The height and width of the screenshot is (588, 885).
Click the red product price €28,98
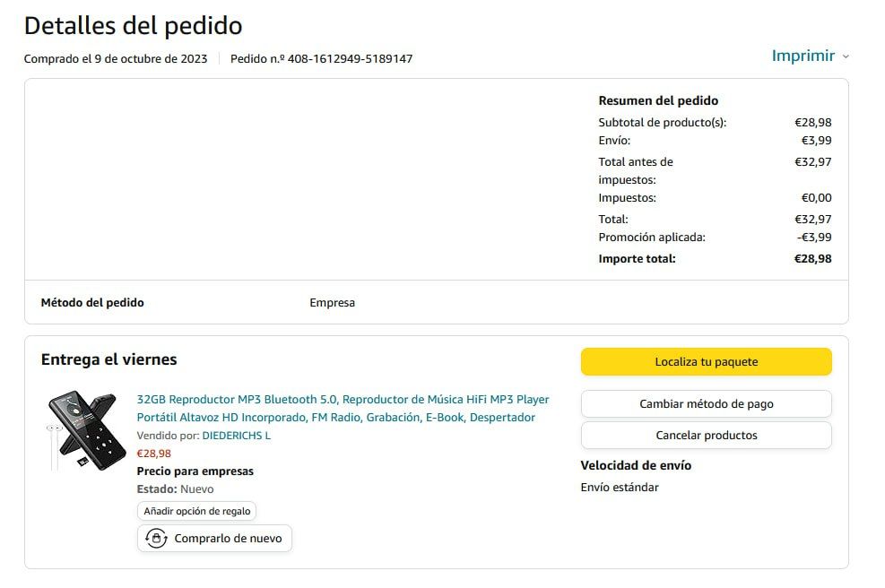tap(153, 454)
